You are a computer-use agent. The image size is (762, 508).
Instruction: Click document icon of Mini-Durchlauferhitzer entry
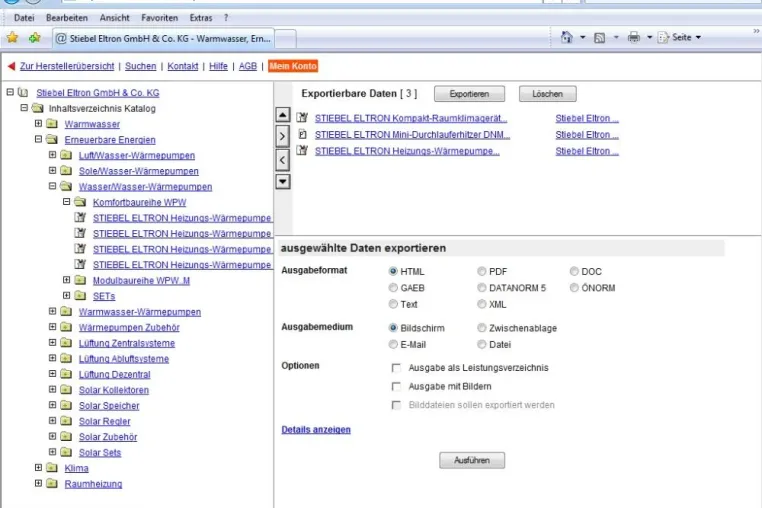click(302, 134)
